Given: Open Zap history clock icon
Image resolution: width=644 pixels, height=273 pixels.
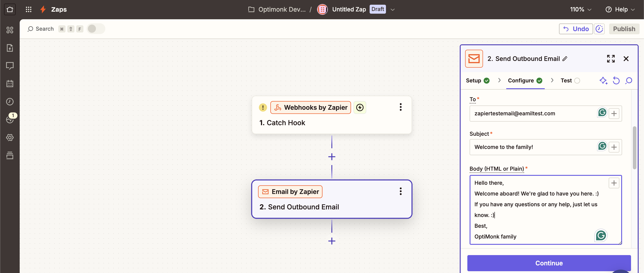Looking at the screenshot, I should pos(10,102).
